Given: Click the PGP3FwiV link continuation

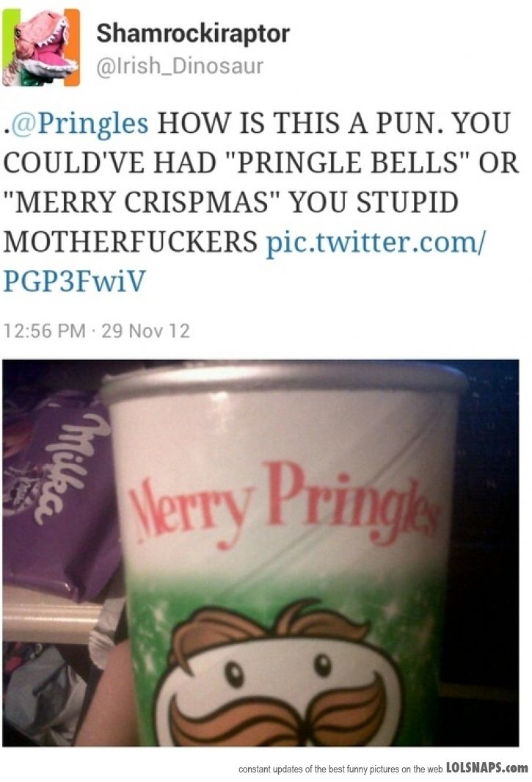Looking at the screenshot, I should point(74,280).
